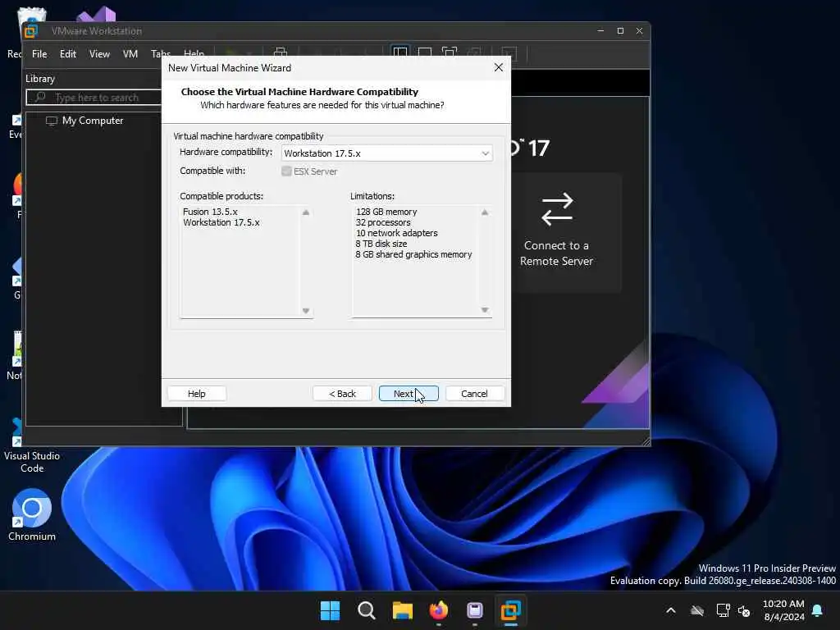840x630 pixels.
Task: Minimize the VMware Workstation window
Action: 600,31
